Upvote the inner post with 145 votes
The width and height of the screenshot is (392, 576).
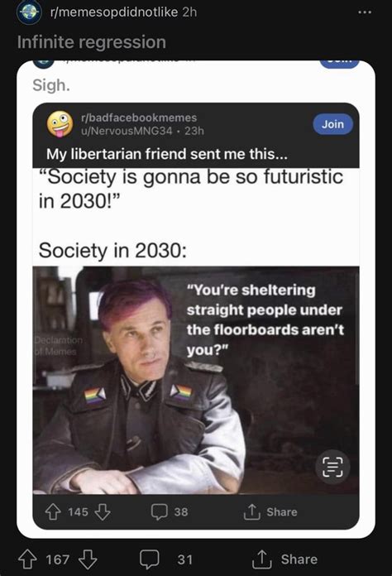pyautogui.click(x=53, y=511)
